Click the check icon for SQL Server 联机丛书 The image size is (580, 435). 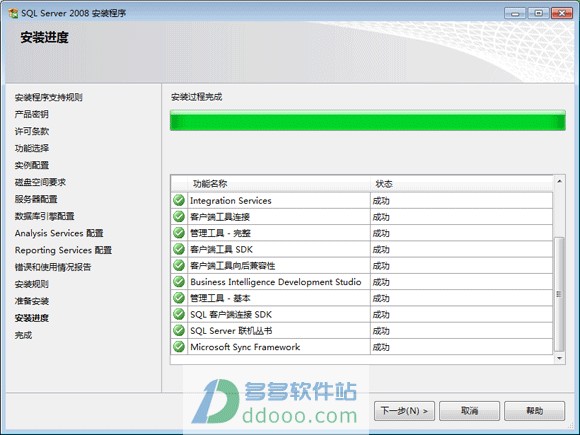point(179,331)
